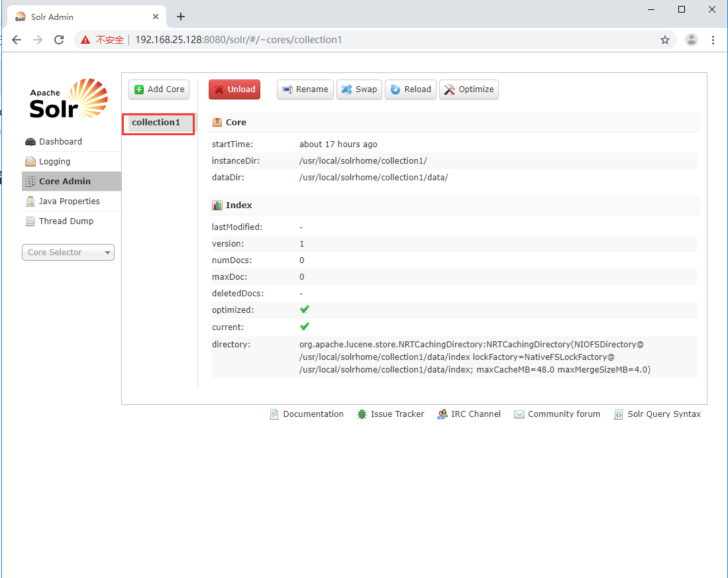The width and height of the screenshot is (728, 578).
Task: Click the numDocs label
Action: [232, 260]
